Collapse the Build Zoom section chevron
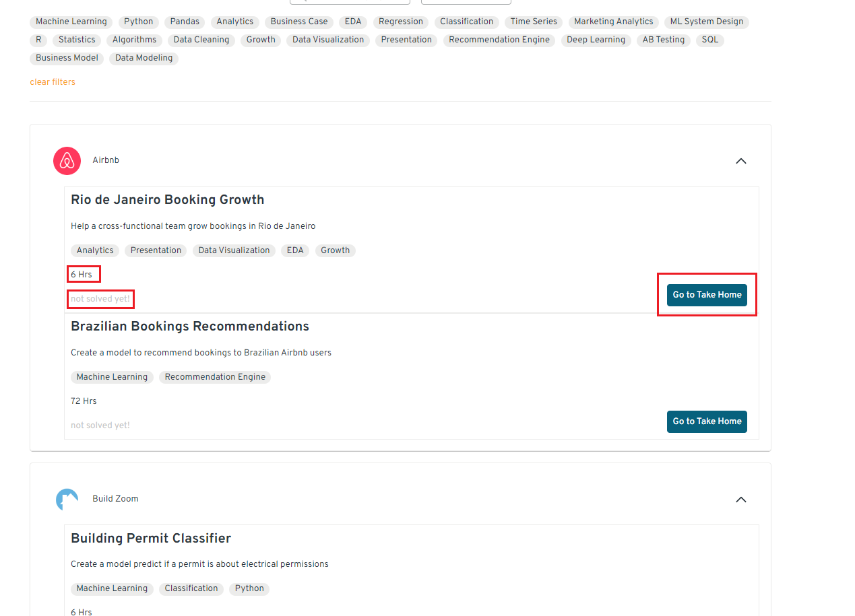 pos(740,500)
